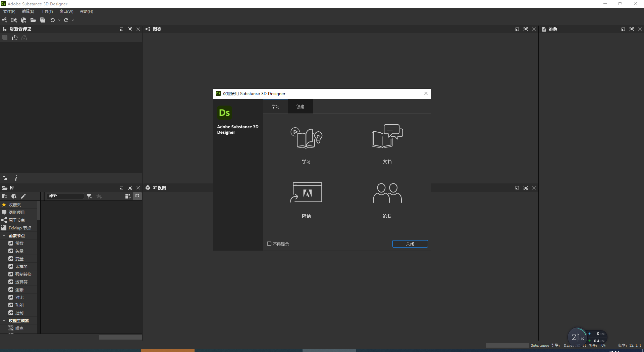Open the filter icon above the library list
644x352 pixels.
pyautogui.click(x=89, y=196)
